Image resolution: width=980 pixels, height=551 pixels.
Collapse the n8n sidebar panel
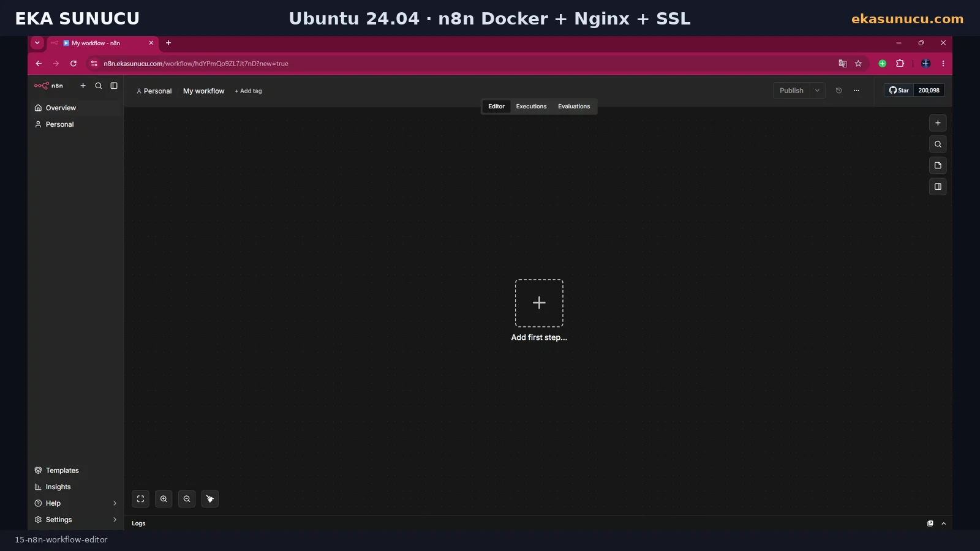click(114, 86)
